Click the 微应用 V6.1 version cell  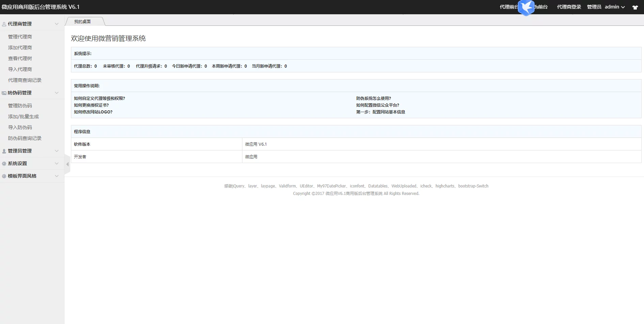442,144
